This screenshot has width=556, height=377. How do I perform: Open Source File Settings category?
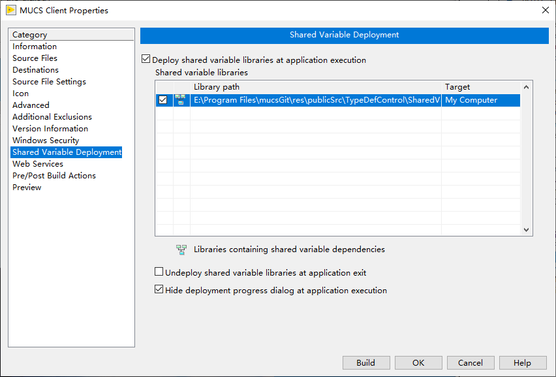[x=49, y=82]
